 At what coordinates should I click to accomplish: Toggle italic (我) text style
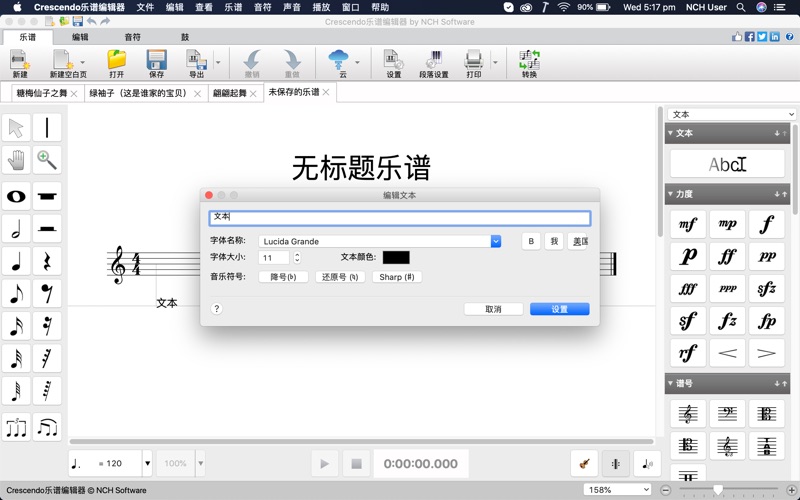[554, 241]
